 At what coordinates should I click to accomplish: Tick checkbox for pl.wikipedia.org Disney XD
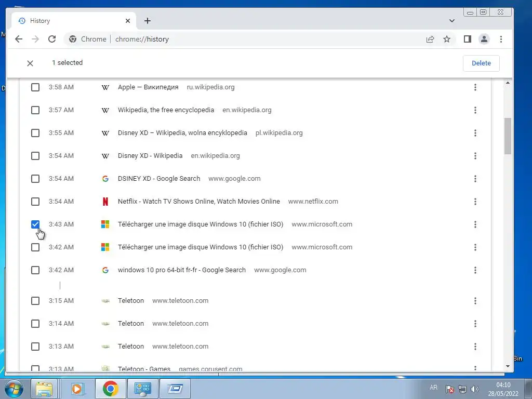point(35,133)
